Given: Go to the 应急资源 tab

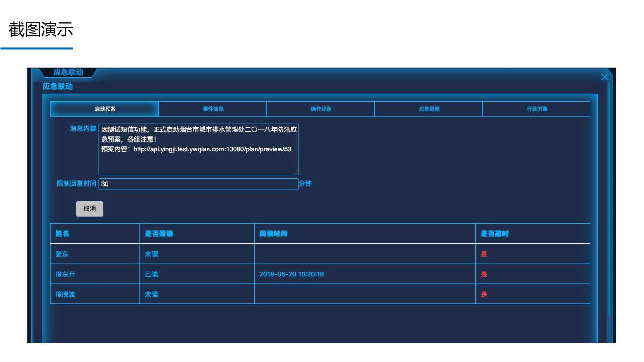Looking at the screenshot, I should click(x=428, y=109).
